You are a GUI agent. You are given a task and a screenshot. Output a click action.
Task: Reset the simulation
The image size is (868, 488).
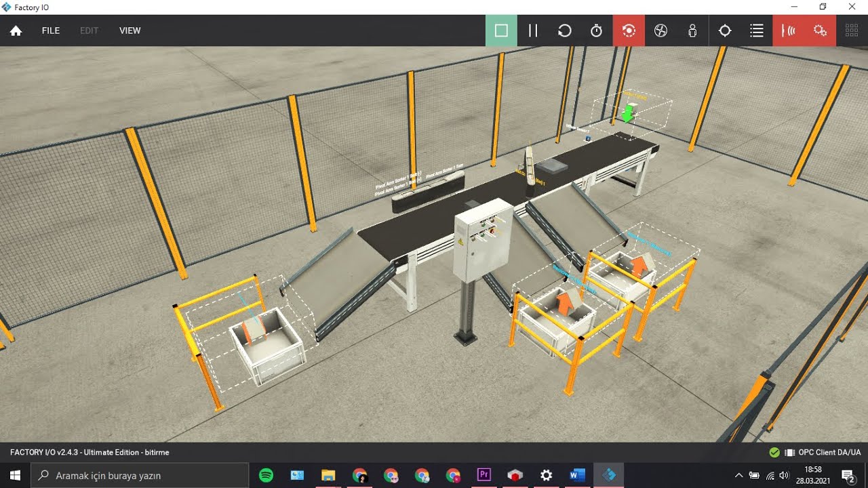click(x=565, y=30)
